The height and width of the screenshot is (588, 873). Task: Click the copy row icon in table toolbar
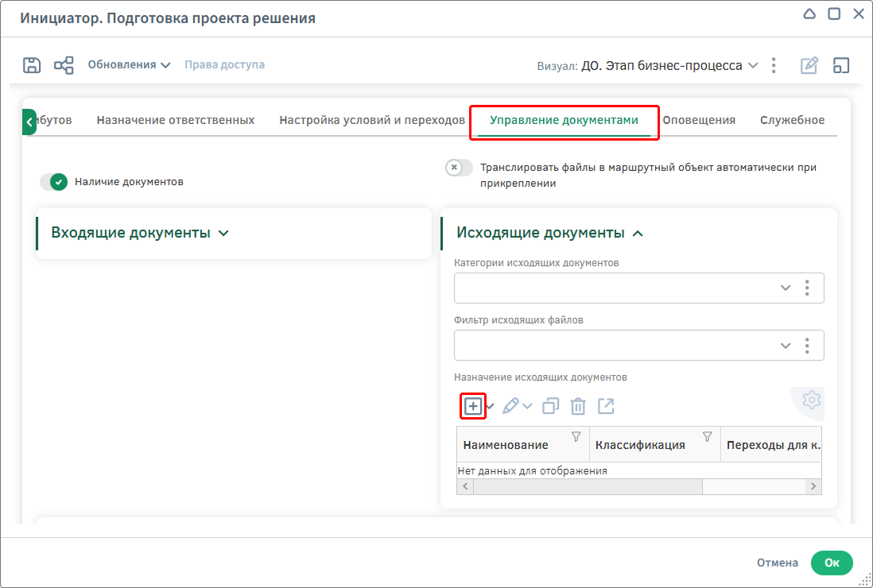point(550,406)
